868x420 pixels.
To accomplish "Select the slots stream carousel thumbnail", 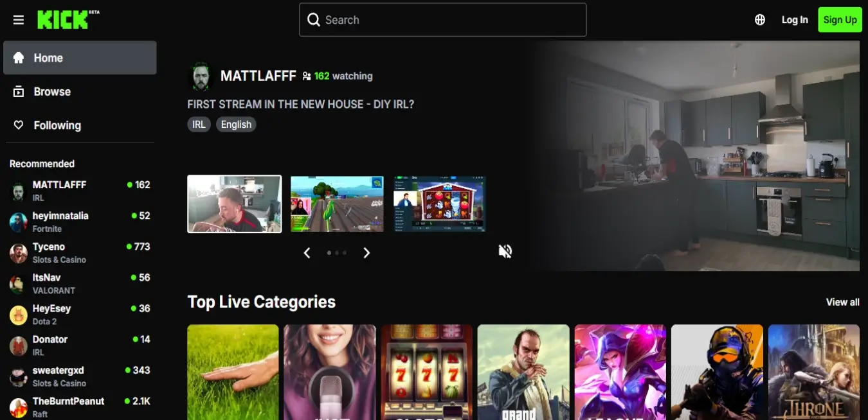I will (440, 204).
